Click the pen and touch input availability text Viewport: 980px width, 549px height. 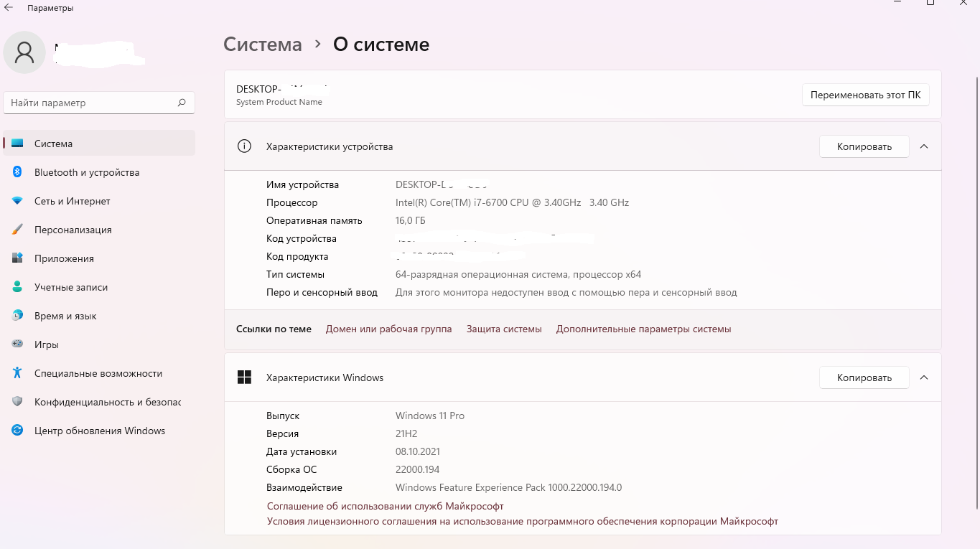point(566,293)
